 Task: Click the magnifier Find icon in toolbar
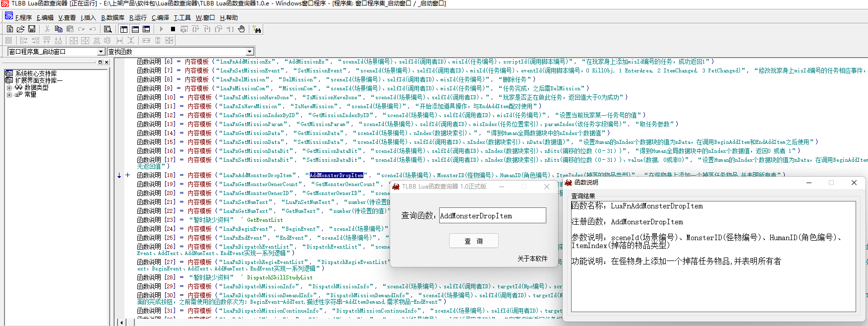tap(108, 29)
